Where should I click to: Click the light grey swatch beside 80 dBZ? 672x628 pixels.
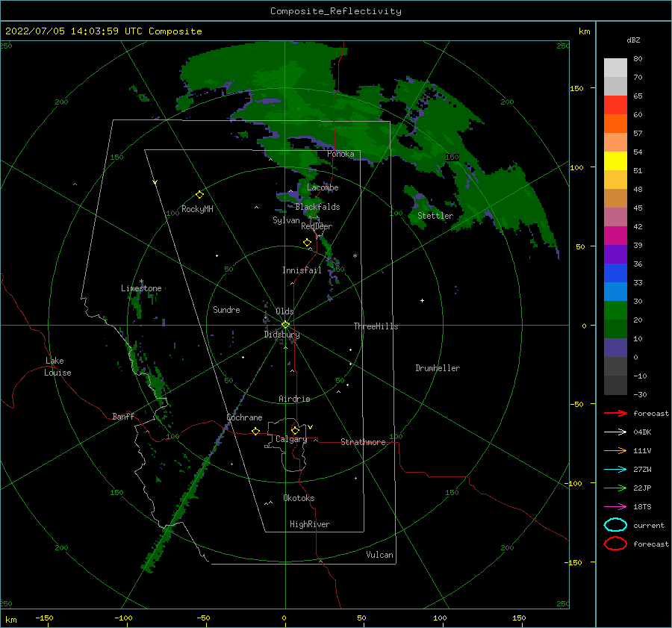coord(615,68)
